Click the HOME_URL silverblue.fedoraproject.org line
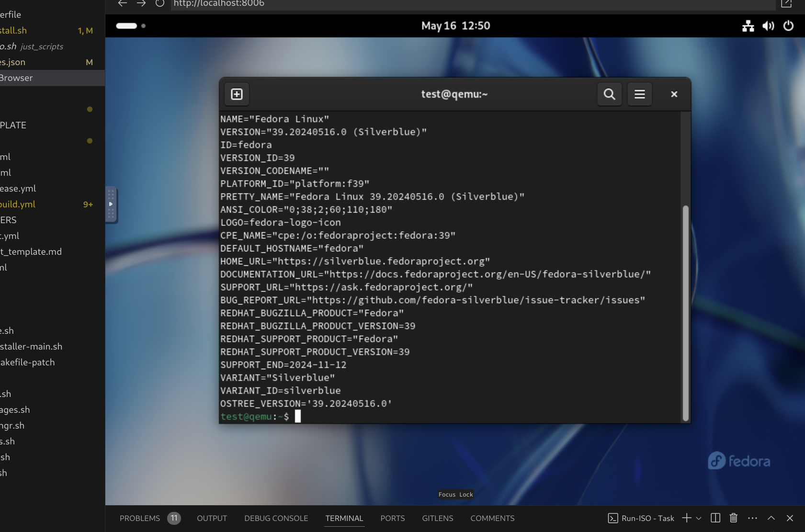Image resolution: width=805 pixels, height=532 pixels. pos(355,261)
